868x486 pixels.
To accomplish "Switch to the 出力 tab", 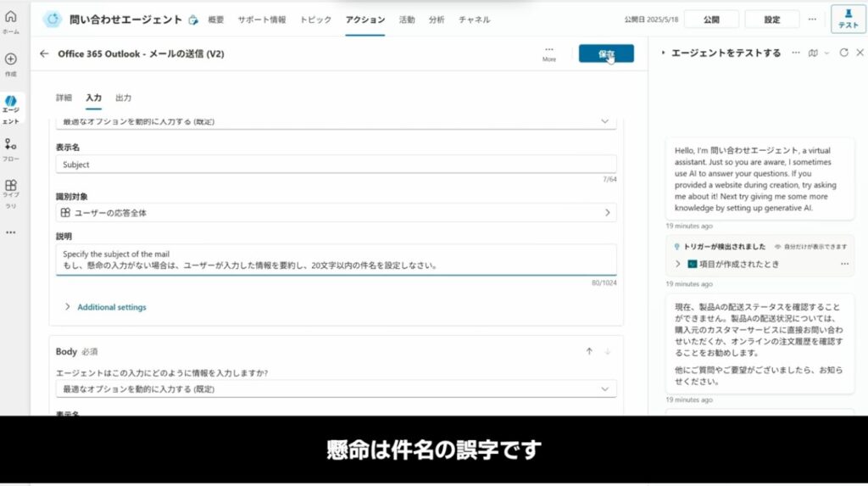I will click(x=123, y=98).
